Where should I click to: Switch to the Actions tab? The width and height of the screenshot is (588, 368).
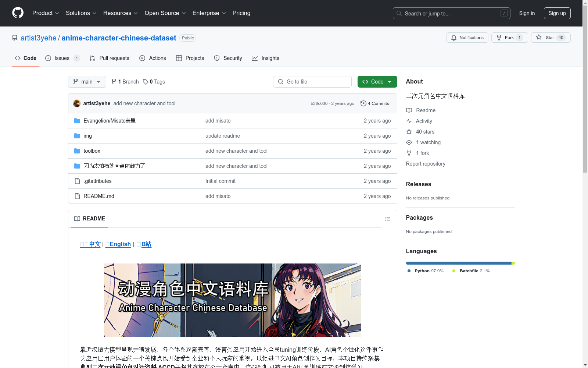point(153,58)
